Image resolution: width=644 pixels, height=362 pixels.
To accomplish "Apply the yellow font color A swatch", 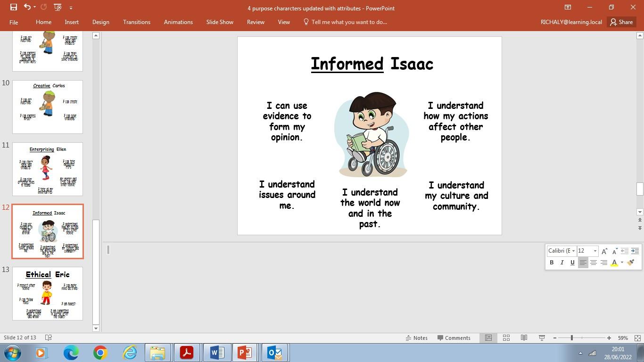I will (x=614, y=263).
